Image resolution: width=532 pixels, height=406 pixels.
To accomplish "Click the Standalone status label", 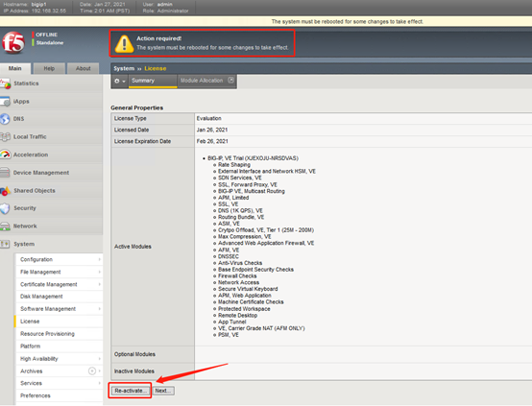I will (50, 43).
